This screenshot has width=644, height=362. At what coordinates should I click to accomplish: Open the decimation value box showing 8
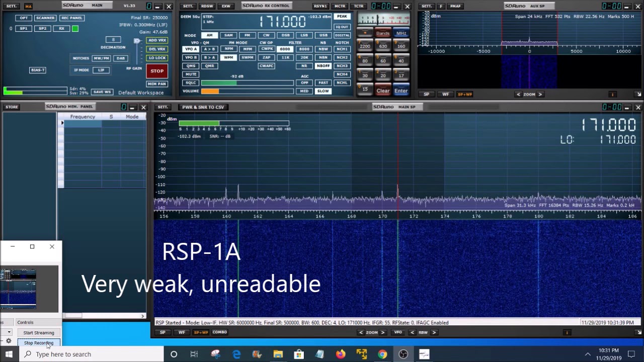click(113, 40)
